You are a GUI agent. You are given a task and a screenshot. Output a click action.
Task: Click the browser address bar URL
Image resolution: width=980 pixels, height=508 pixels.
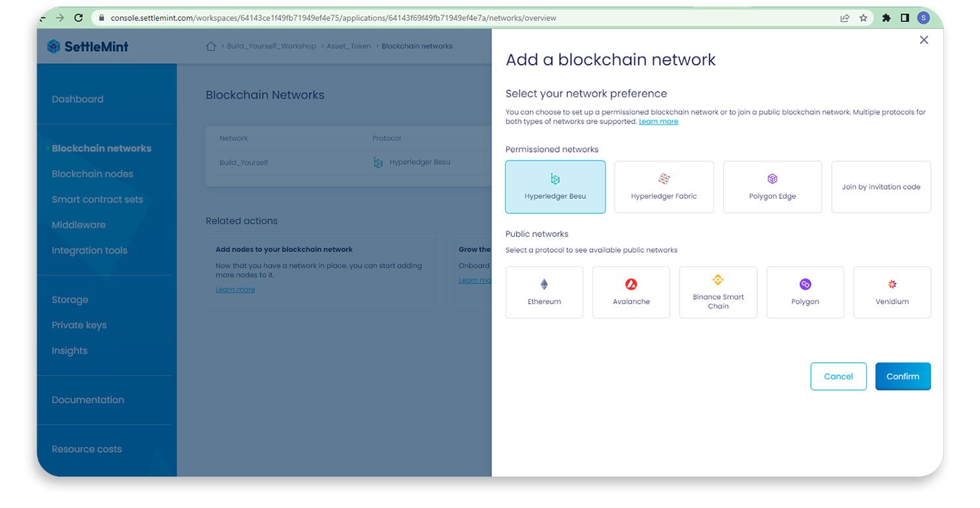333,18
